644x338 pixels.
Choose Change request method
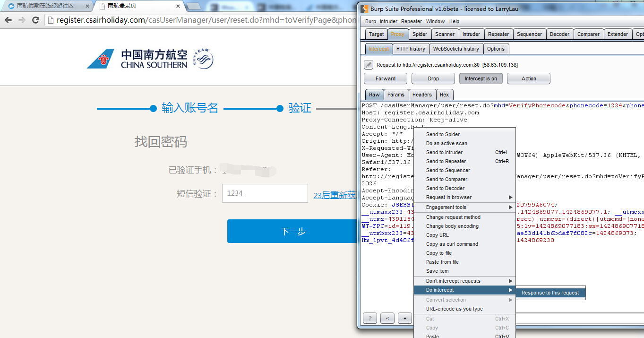pyautogui.click(x=464, y=217)
